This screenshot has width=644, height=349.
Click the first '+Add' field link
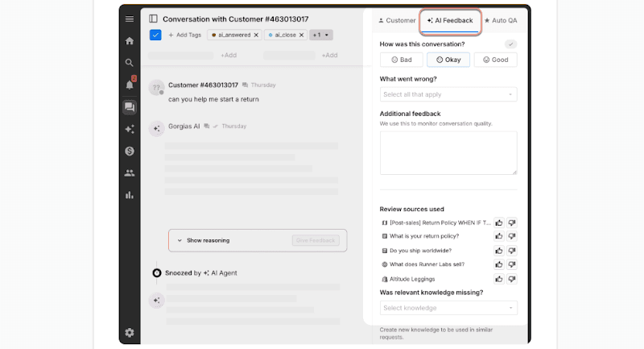229,55
